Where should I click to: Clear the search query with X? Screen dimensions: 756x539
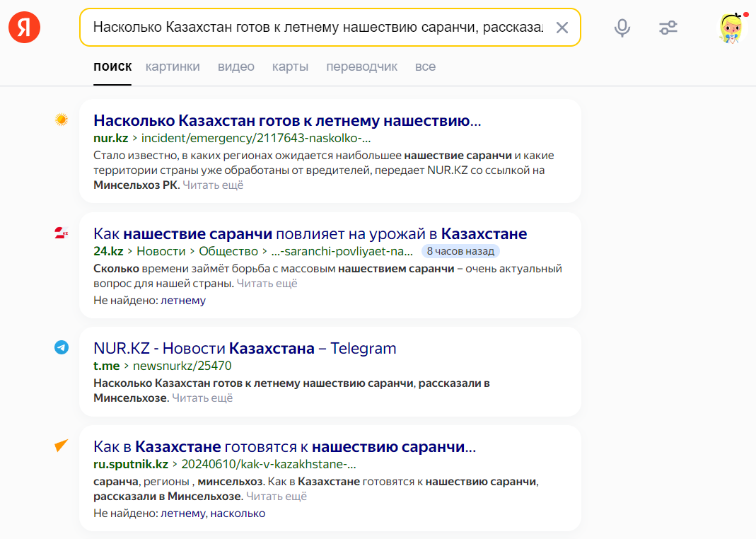click(x=562, y=28)
